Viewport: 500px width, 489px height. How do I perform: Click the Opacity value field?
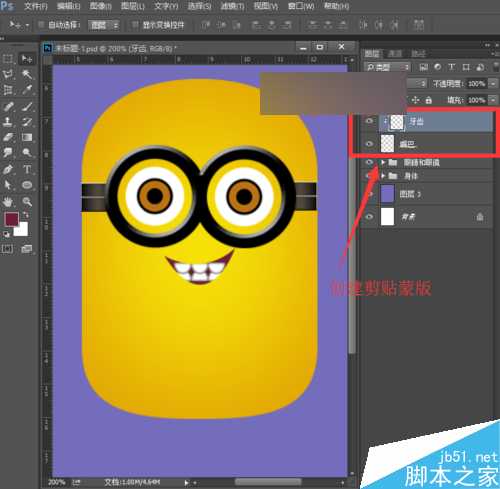click(477, 83)
